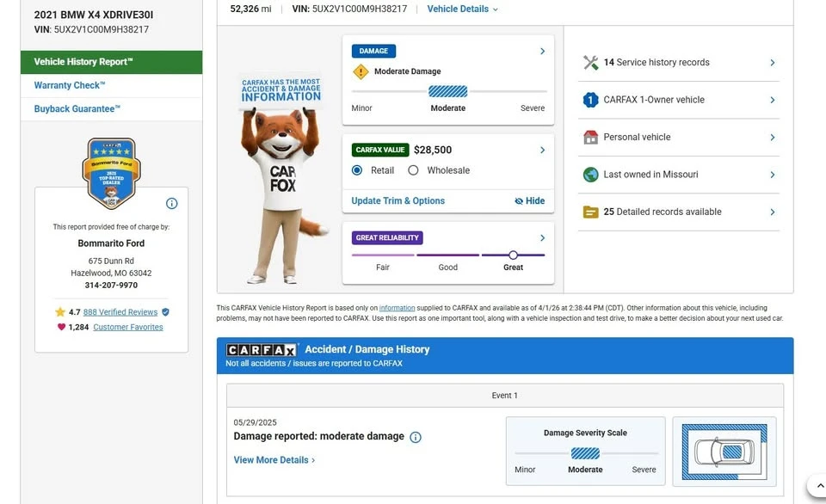Click Update Trim & Options link
Image resolution: width=826 pixels, height=504 pixels.
(398, 200)
